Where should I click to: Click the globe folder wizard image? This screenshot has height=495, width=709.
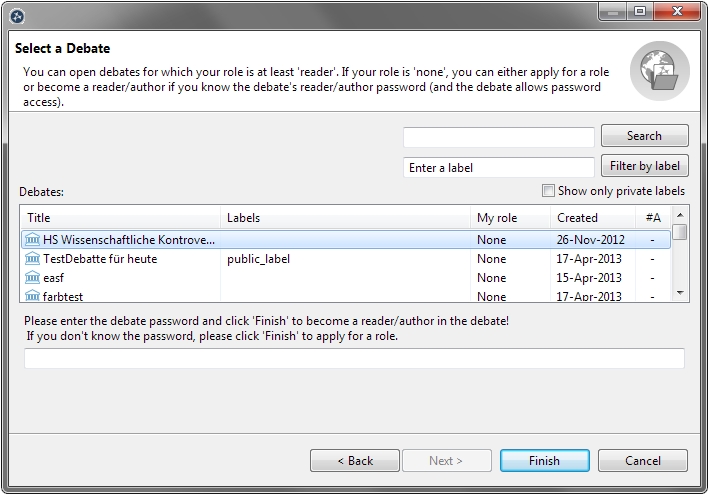tap(660, 71)
